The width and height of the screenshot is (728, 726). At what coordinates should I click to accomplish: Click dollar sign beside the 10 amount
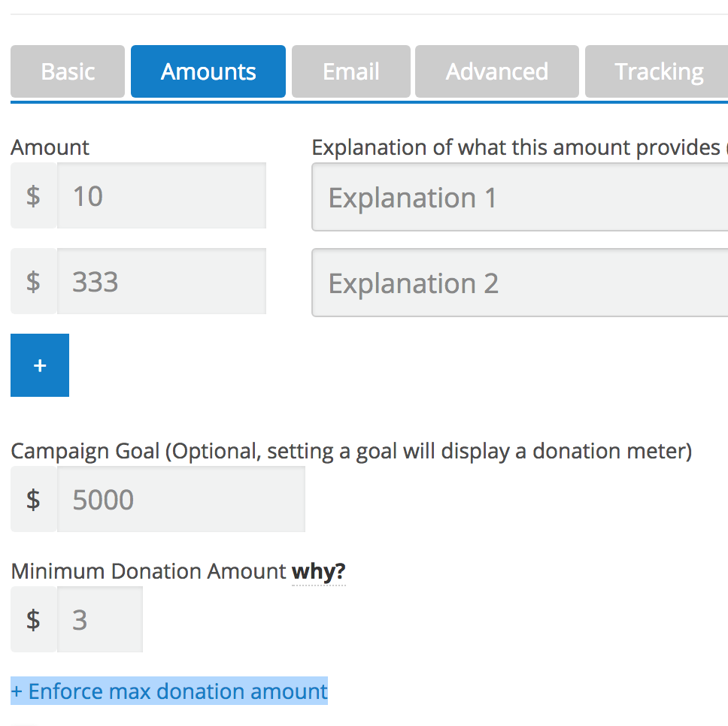click(33, 196)
